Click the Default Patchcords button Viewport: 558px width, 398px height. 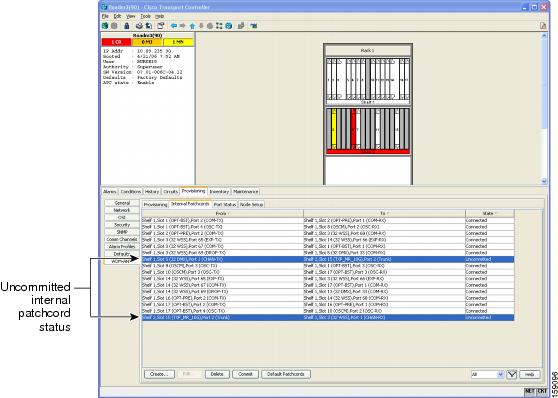[x=286, y=374]
